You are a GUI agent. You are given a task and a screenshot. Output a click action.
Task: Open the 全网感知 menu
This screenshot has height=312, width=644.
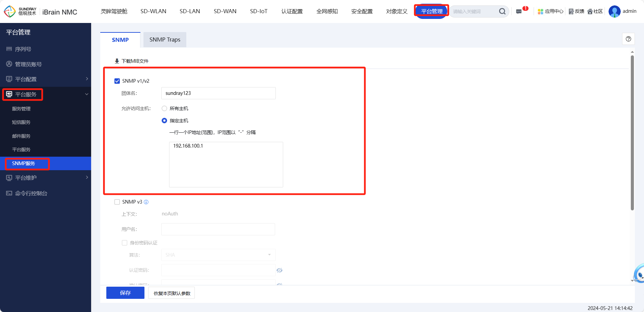click(327, 11)
